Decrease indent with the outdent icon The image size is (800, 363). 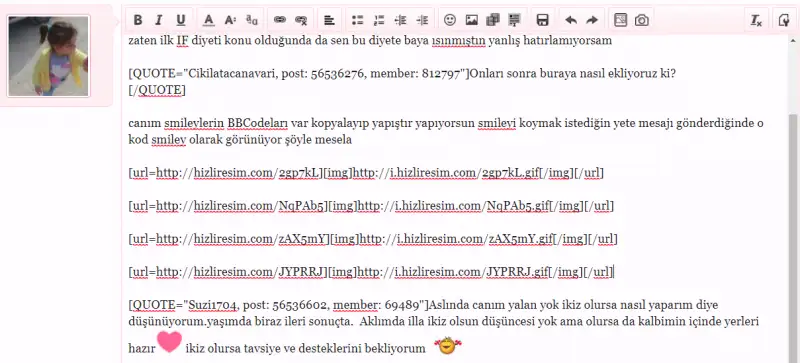(x=401, y=20)
